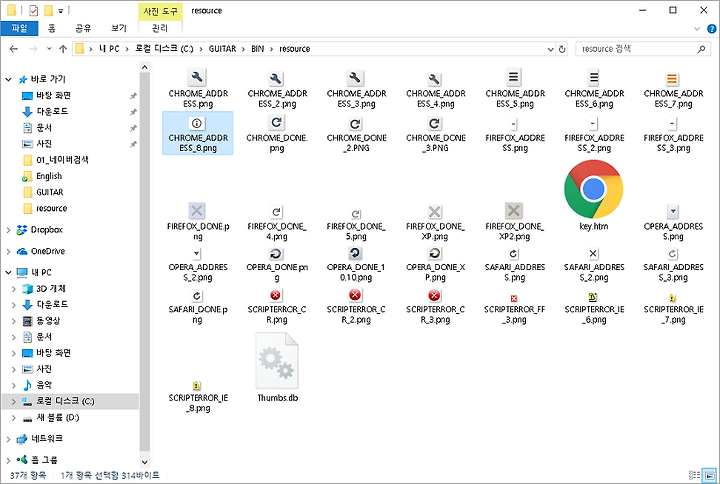Open the help question mark icon
The image size is (720, 484).
[x=711, y=28]
